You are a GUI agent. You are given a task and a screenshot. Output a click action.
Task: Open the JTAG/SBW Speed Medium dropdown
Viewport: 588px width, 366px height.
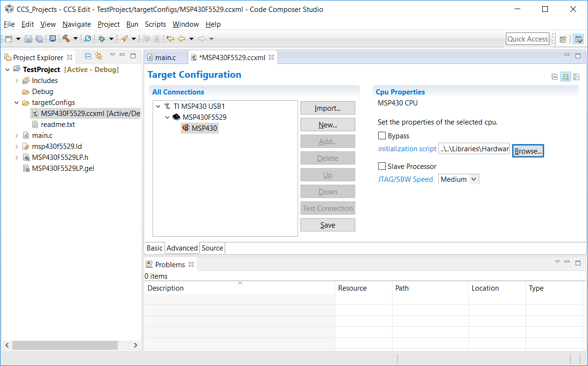point(458,179)
